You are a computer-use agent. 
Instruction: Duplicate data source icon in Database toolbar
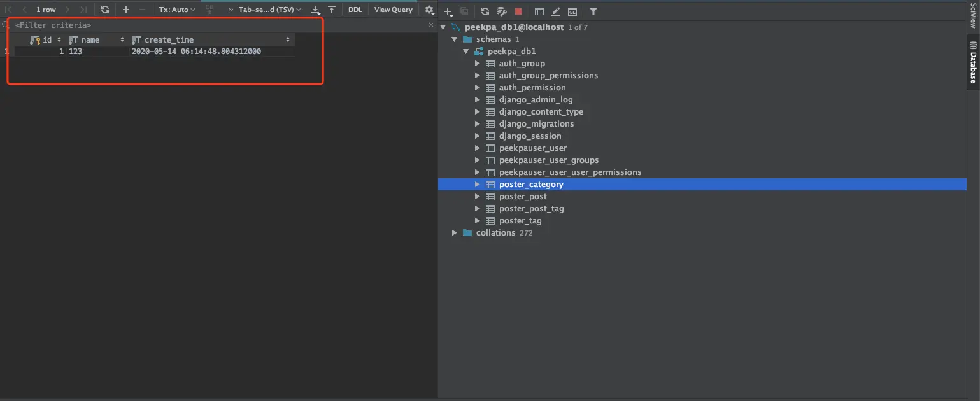click(x=464, y=11)
